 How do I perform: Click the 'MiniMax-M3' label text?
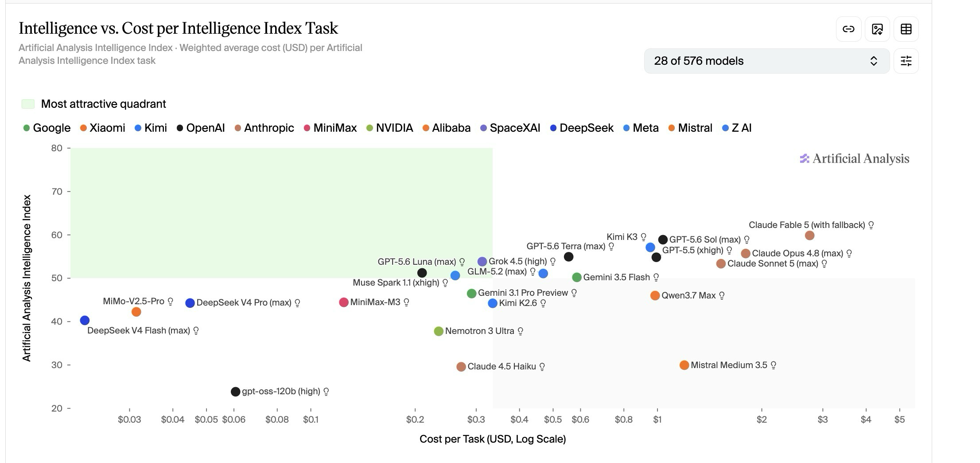[375, 302]
